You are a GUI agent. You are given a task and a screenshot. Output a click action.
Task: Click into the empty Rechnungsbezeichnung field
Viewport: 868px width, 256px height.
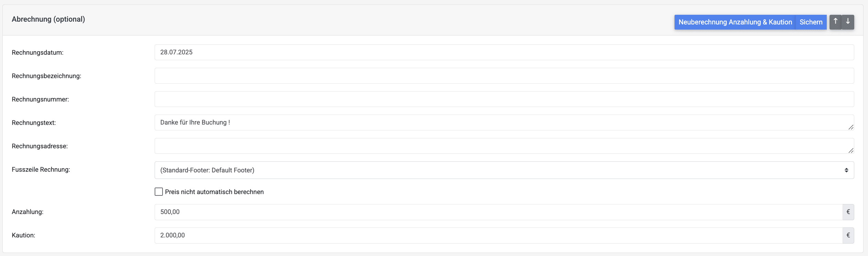[x=504, y=76]
